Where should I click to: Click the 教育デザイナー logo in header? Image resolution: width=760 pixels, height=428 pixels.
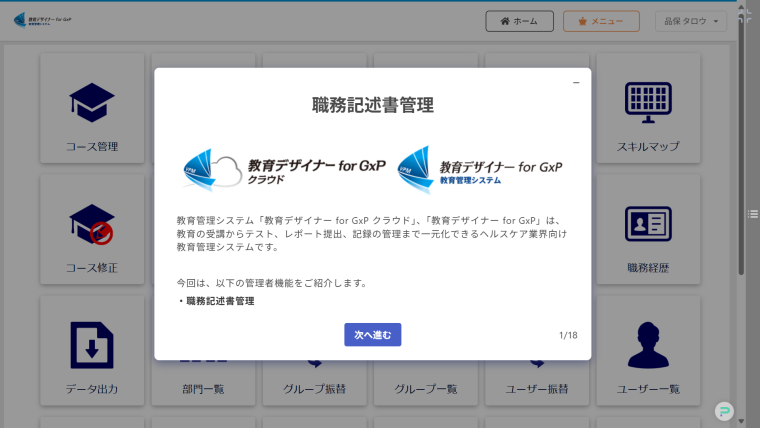[x=43, y=20]
